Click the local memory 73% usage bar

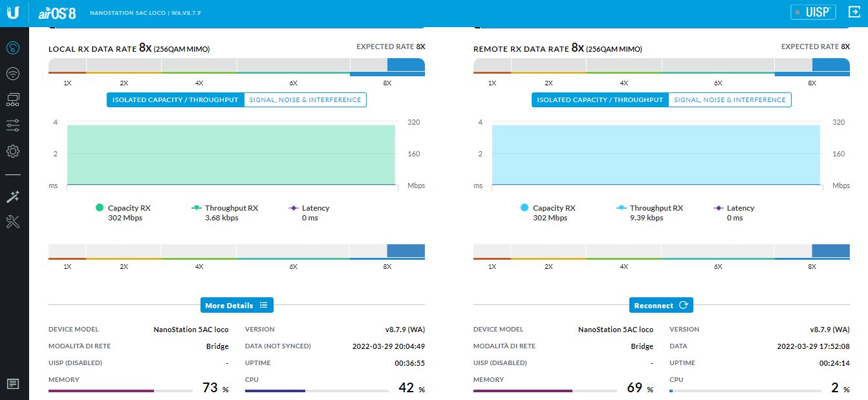(120, 391)
